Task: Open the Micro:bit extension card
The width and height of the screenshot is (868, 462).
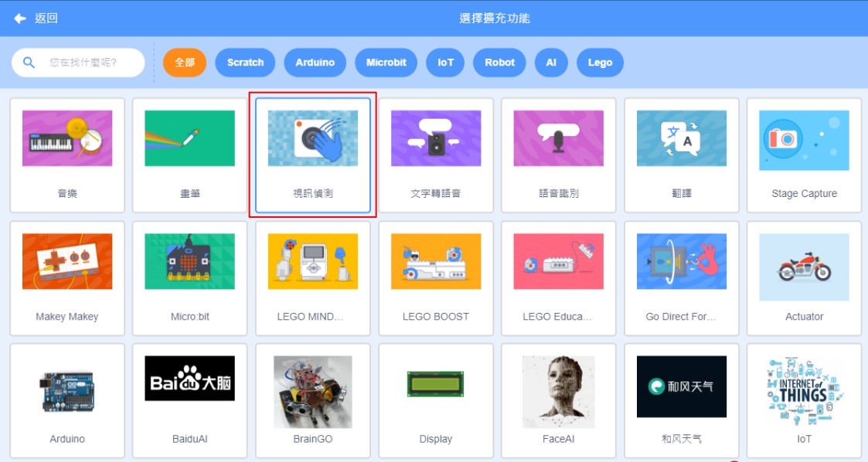Action: click(189, 278)
